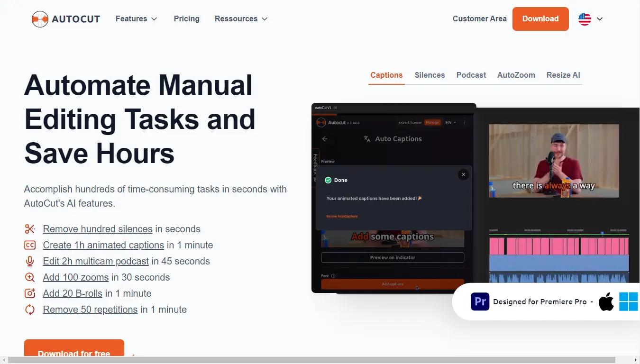Click the back arrow in Auto Captions

click(325, 139)
